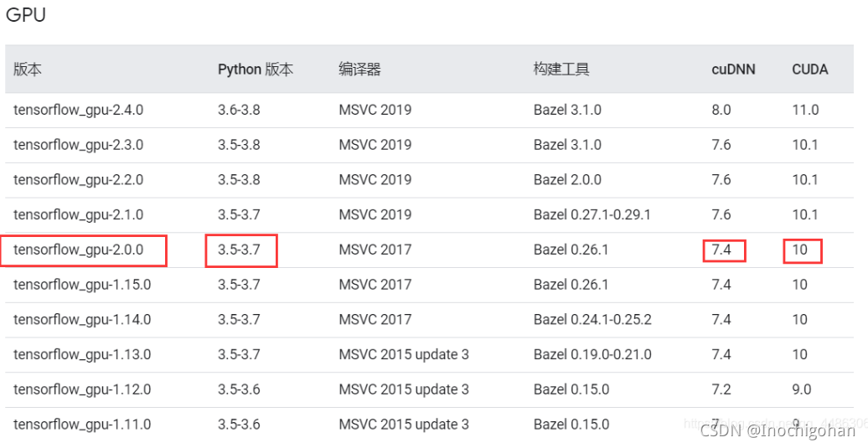
Task: Click the cuDNN column header
Action: coord(733,70)
